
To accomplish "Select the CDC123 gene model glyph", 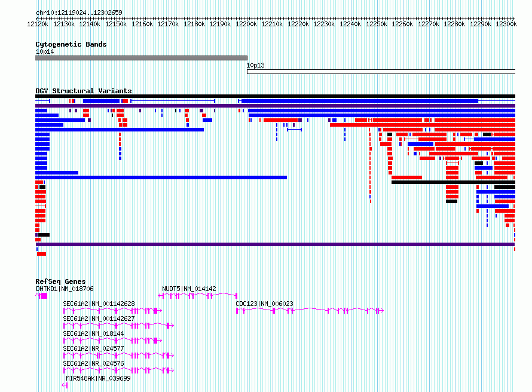I will (310, 311).
